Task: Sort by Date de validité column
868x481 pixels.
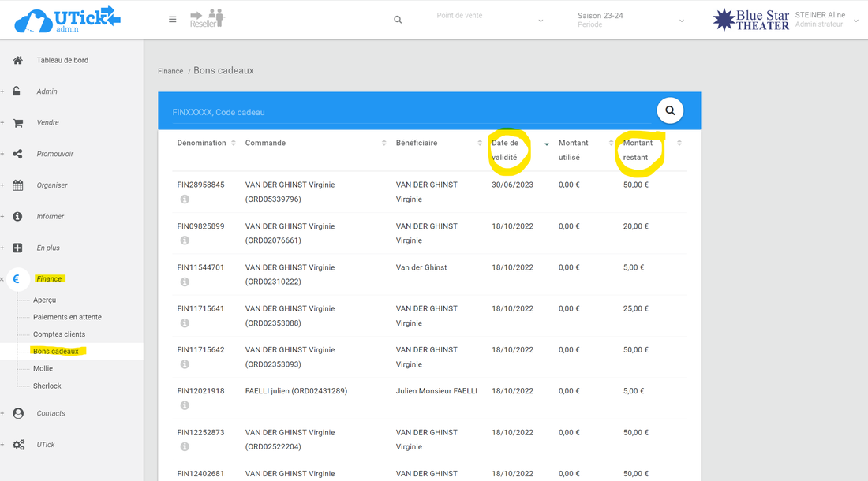Action: [x=506, y=150]
